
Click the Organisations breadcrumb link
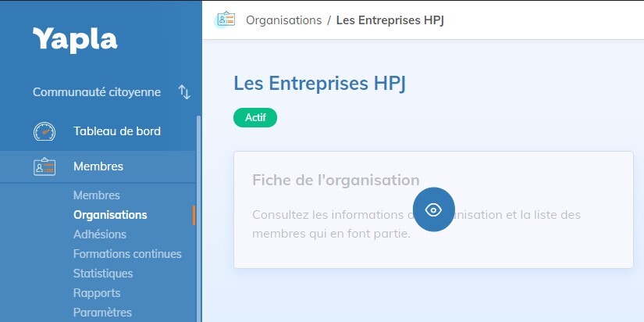(283, 20)
